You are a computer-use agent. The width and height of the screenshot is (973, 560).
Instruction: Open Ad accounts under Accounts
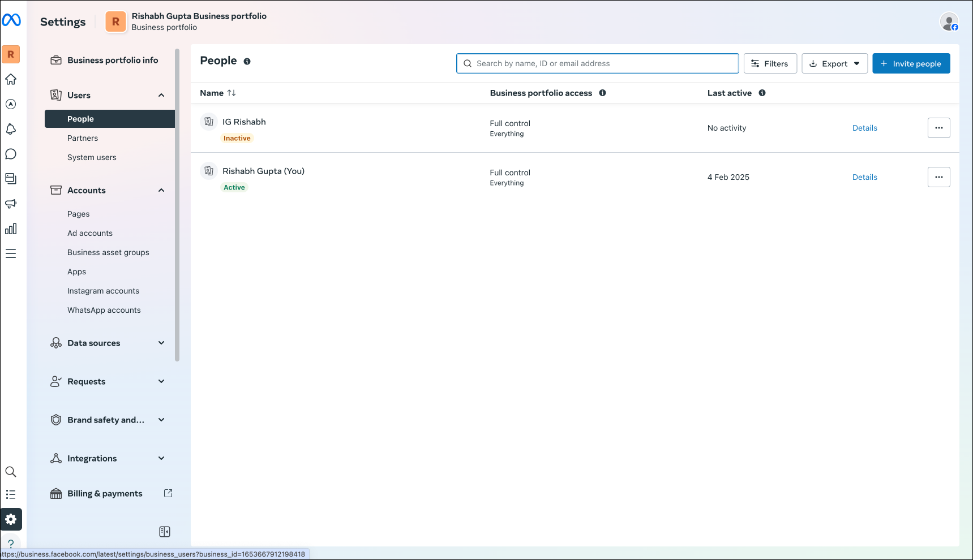[90, 233]
